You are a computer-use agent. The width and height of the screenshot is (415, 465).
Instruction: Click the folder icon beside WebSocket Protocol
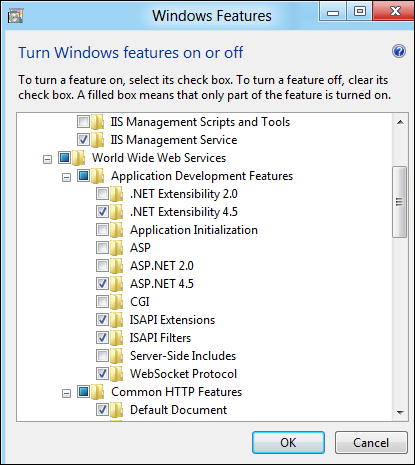click(x=116, y=374)
